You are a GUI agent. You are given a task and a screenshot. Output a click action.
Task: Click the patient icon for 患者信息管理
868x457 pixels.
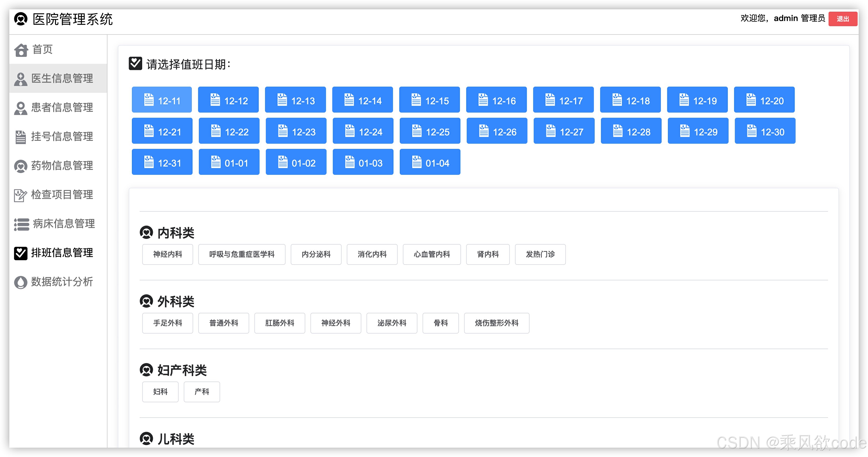[x=21, y=108]
